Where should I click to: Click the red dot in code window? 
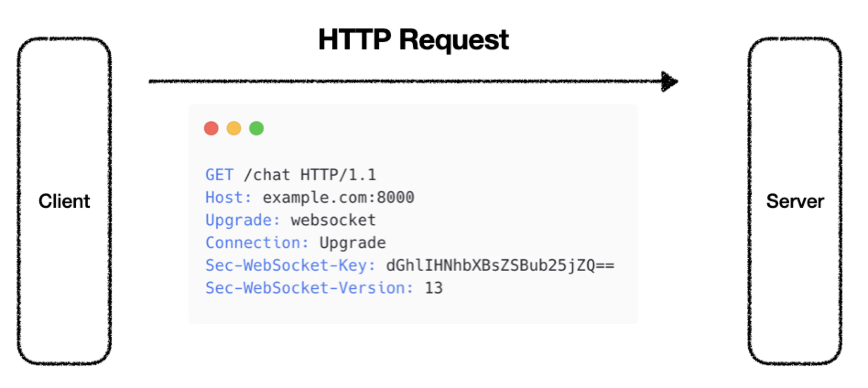pyautogui.click(x=211, y=128)
